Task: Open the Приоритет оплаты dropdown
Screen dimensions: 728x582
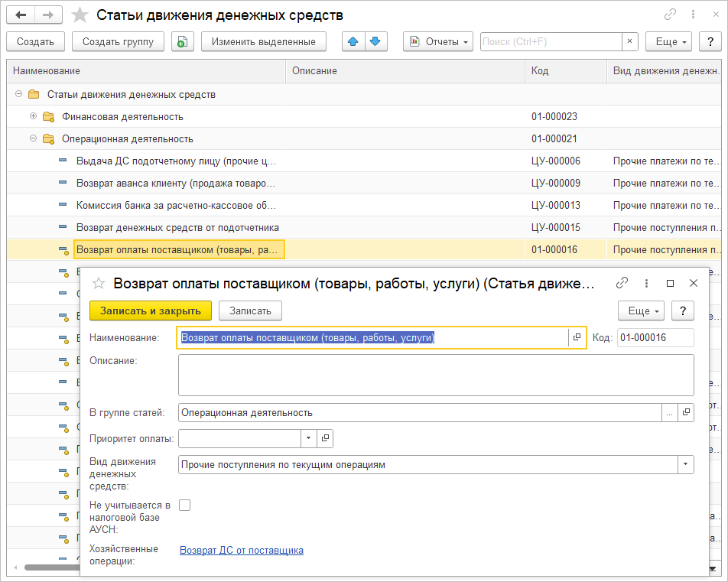Action: (x=308, y=438)
